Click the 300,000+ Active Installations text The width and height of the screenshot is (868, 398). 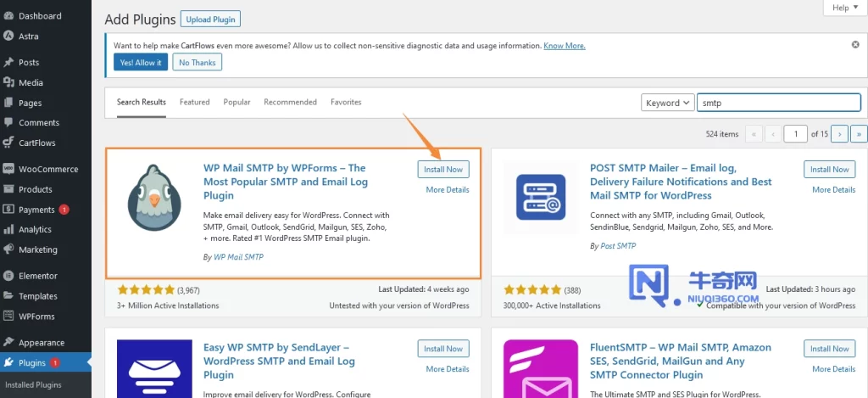click(552, 306)
